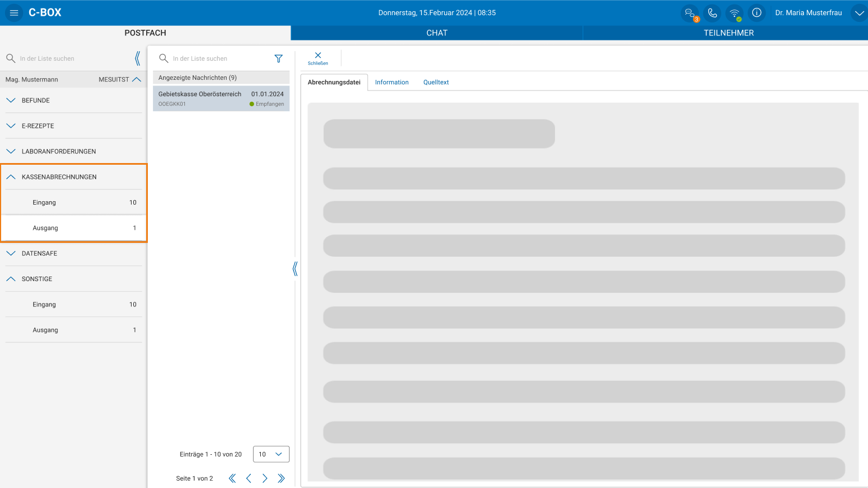Check the wifi connection status icon

pyautogui.click(x=734, y=13)
